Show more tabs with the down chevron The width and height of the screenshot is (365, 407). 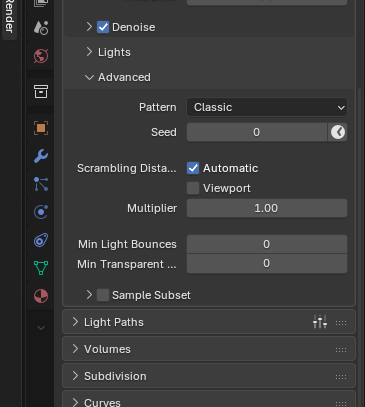(41, 328)
